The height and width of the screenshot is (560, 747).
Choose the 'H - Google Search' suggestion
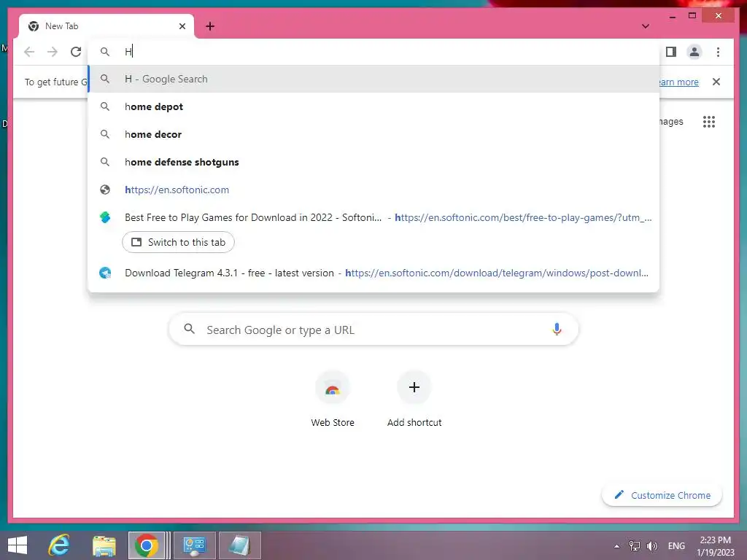(374, 79)
